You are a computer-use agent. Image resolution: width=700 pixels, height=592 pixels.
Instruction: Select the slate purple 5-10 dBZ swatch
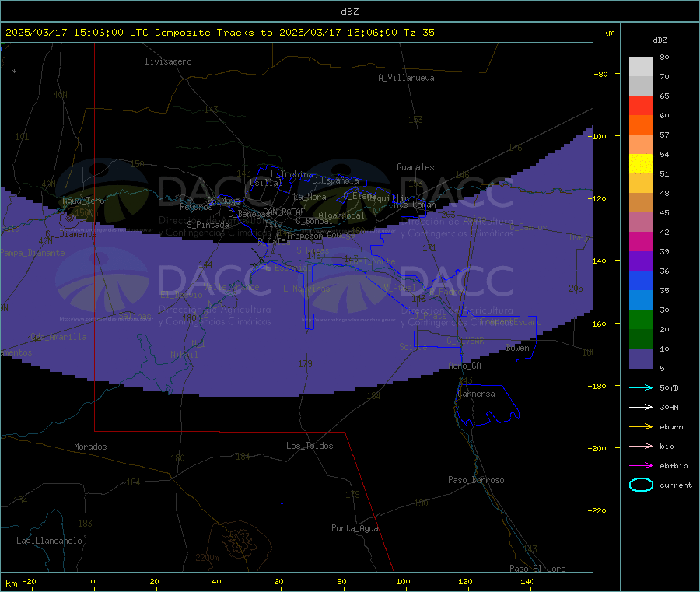[x=641, y=359]
